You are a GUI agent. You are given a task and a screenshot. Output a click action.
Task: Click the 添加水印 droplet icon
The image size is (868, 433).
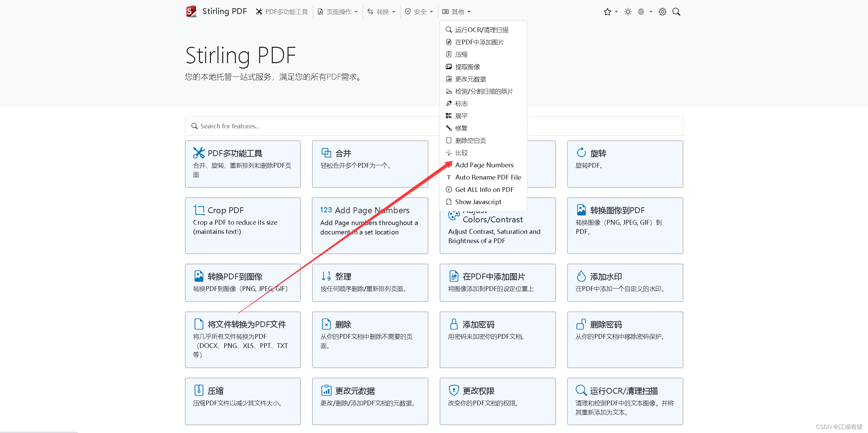pyautogui.click(x=581, y=276)
